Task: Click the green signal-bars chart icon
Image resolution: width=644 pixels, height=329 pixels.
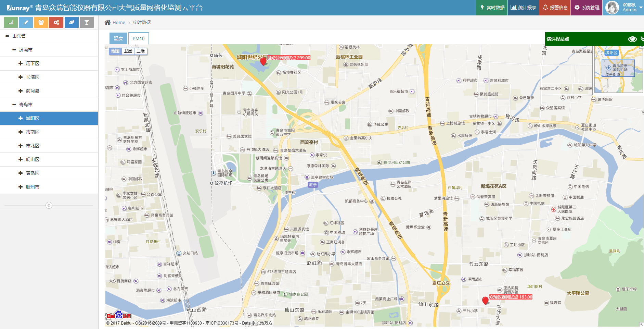Action: pyautogui.click(x=11, y=22)
